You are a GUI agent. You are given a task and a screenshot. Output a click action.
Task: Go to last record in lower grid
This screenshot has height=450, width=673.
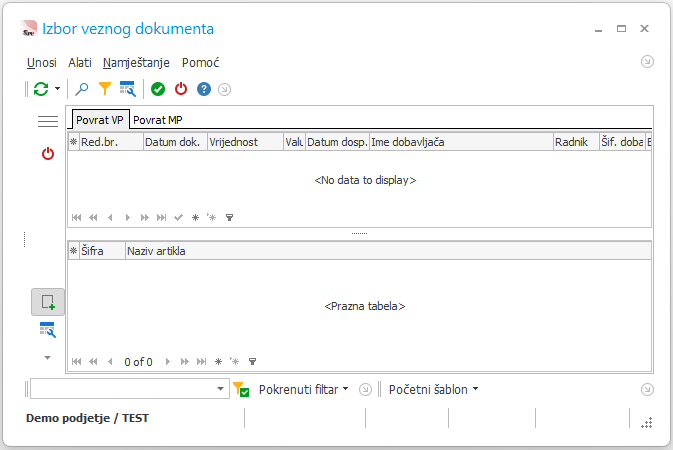click(201, 362)
